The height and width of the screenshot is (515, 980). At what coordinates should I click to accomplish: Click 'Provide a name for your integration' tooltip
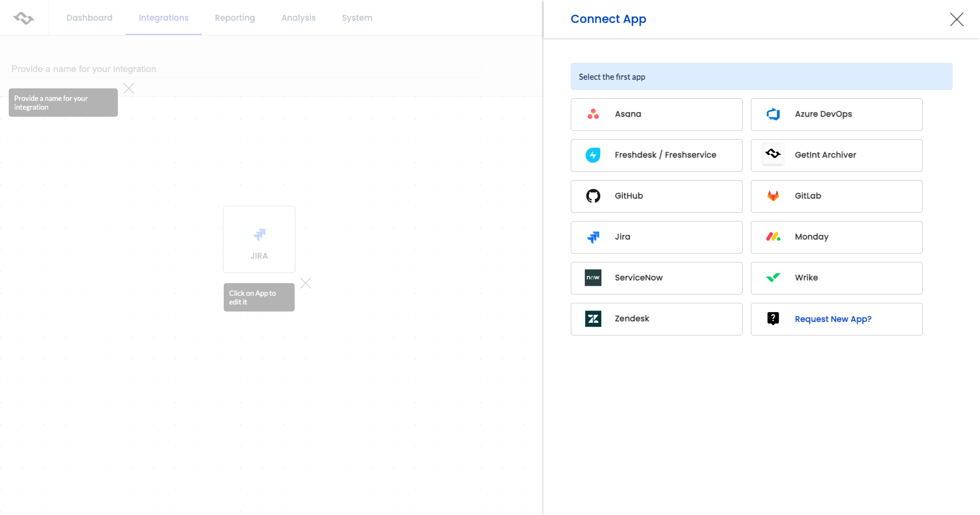pyautogui.click(x=63, y=103)
